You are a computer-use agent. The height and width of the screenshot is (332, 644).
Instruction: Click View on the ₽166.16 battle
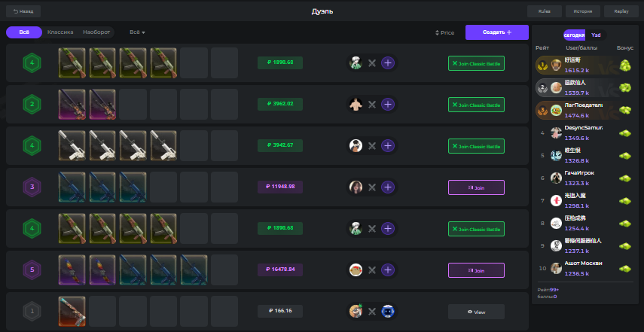point(476,312)
